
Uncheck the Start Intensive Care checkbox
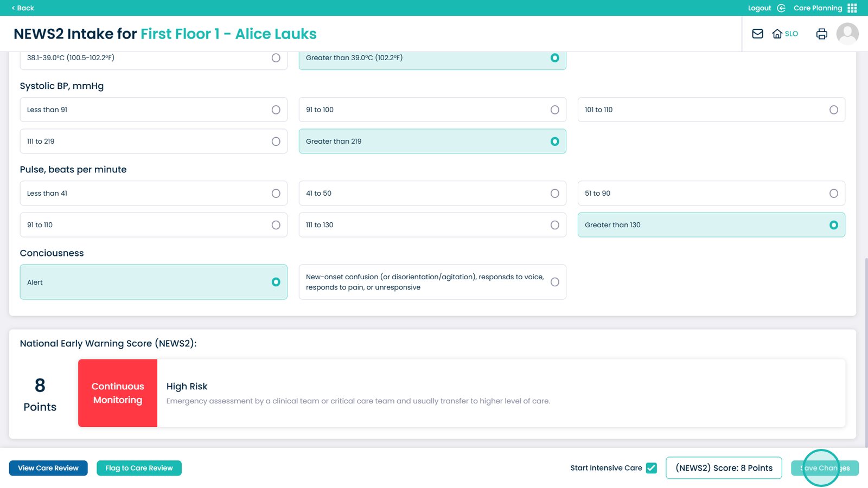652,468
